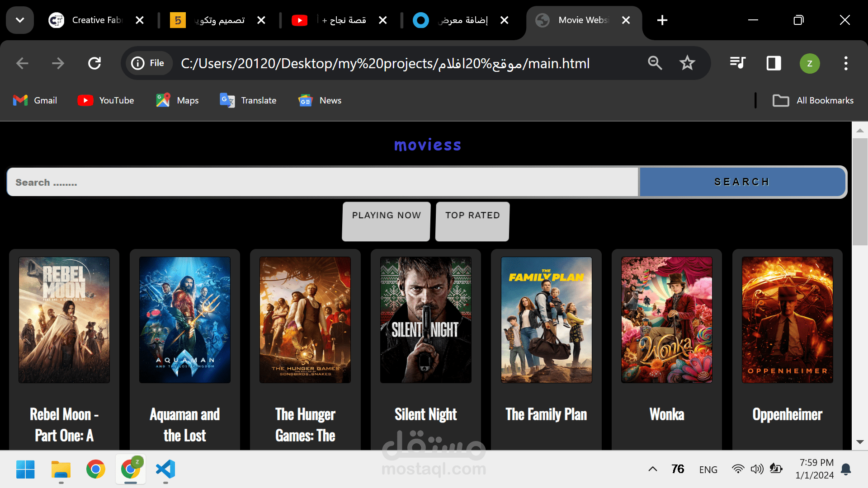This screenshot has width=868, height=488.
Task: Select the TOP RATED button
Action: [472, 221]
